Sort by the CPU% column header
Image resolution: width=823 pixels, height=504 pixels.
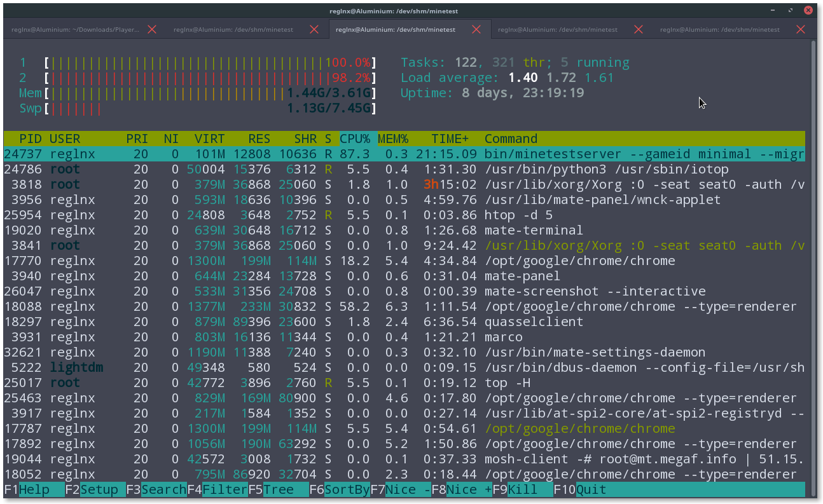pos(355,139)
